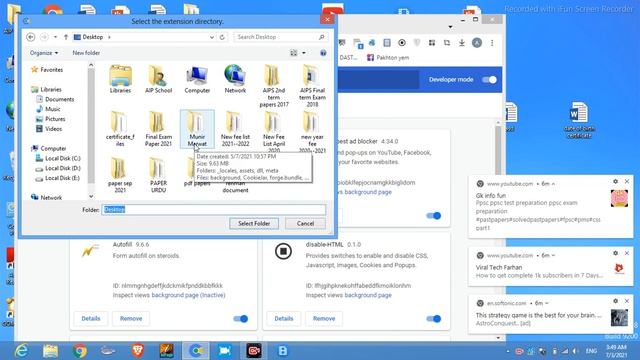Refresh the Desktop folder view

tap(222, 37)
